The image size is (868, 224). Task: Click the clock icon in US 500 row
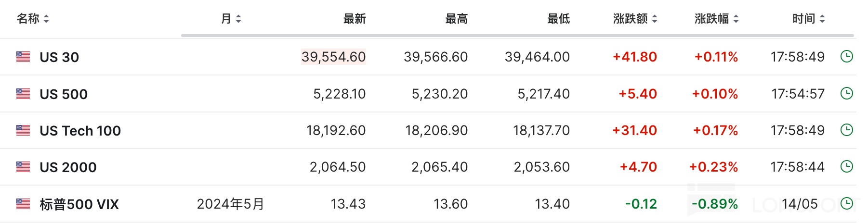(x=846, y=93)
